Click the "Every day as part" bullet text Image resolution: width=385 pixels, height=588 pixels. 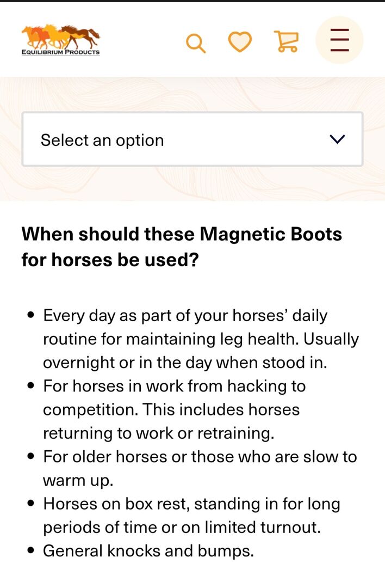(x=185, y=316)
